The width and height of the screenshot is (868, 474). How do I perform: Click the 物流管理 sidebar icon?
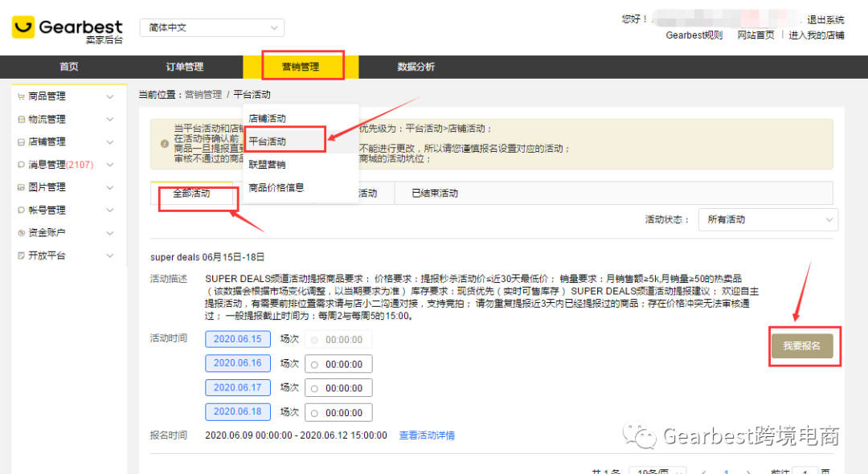(x=21, y=120)
